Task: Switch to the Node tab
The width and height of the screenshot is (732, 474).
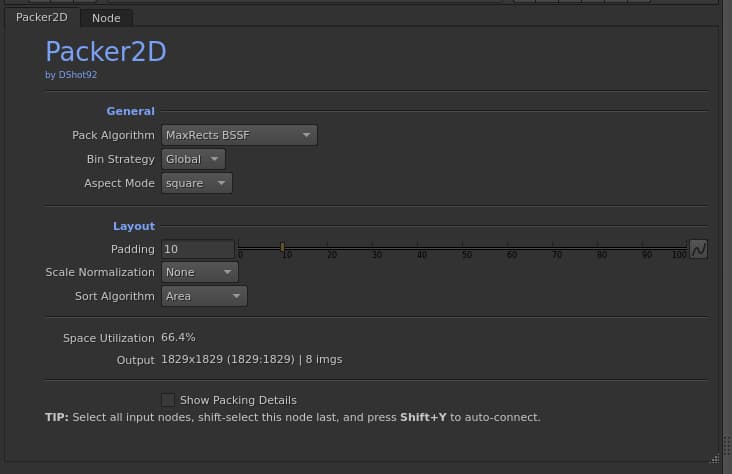Action: (106, 18)
